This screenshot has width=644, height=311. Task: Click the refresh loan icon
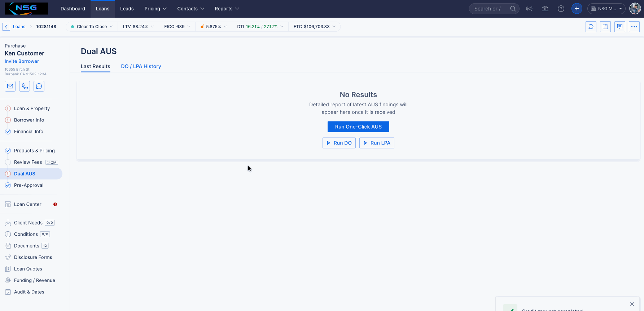click(x=591, y=27)
